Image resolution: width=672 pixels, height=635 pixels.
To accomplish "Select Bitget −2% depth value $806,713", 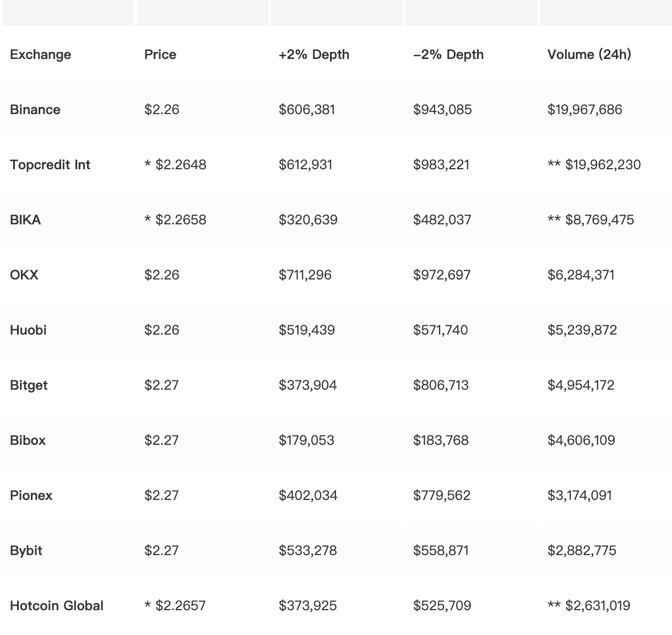I will coord(441,385).
